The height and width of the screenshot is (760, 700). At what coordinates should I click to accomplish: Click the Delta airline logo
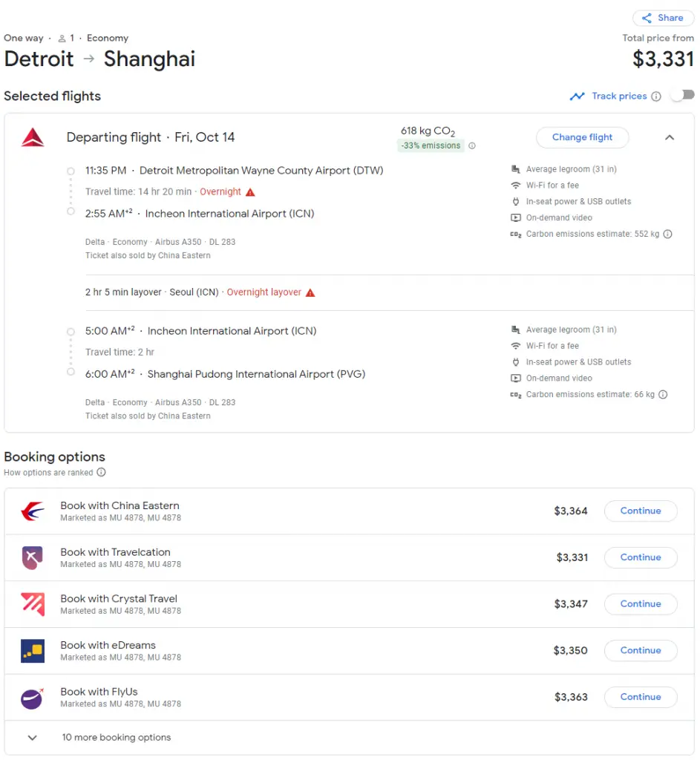33,137
